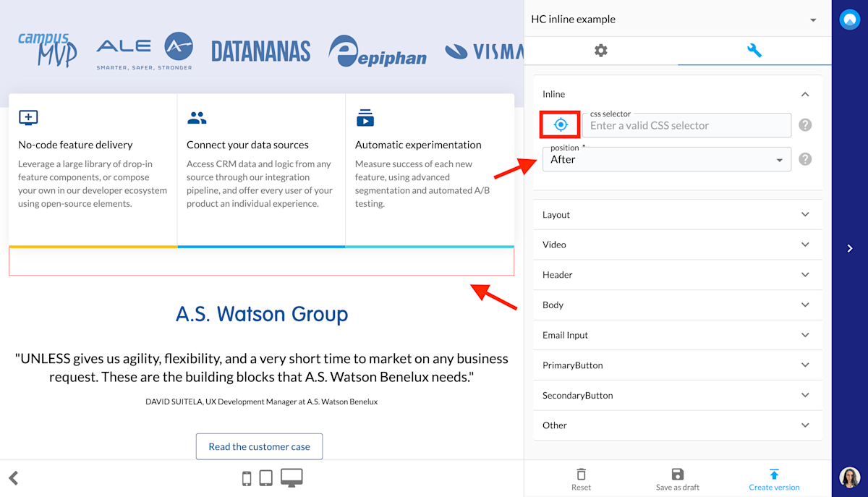
Task: Click the Visma logo
Action: pos(484,51)
